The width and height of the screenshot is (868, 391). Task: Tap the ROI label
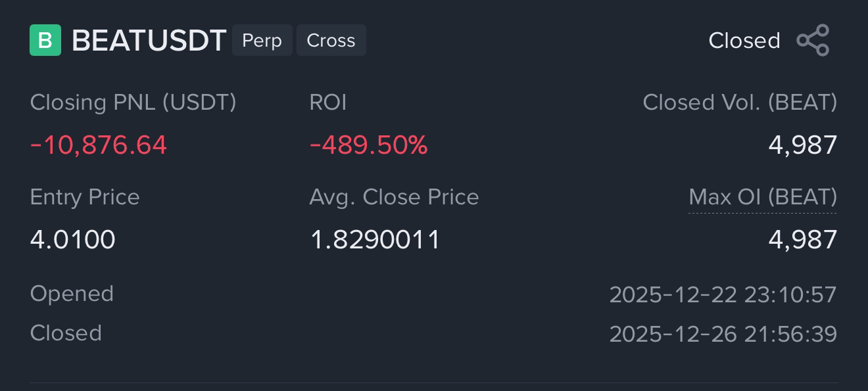[x=327, y=103]
